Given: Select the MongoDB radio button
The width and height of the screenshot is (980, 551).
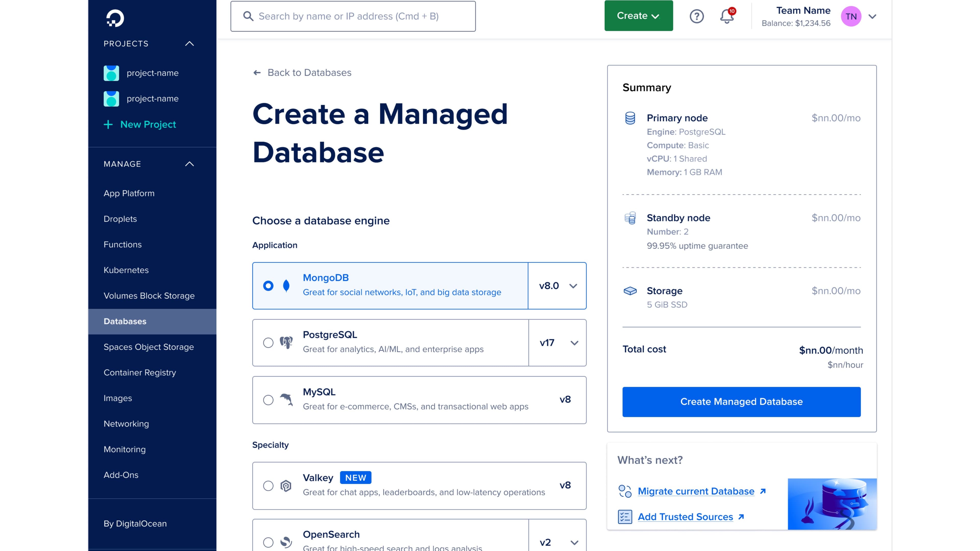Looking at the screenshot, I should [268, 286].
